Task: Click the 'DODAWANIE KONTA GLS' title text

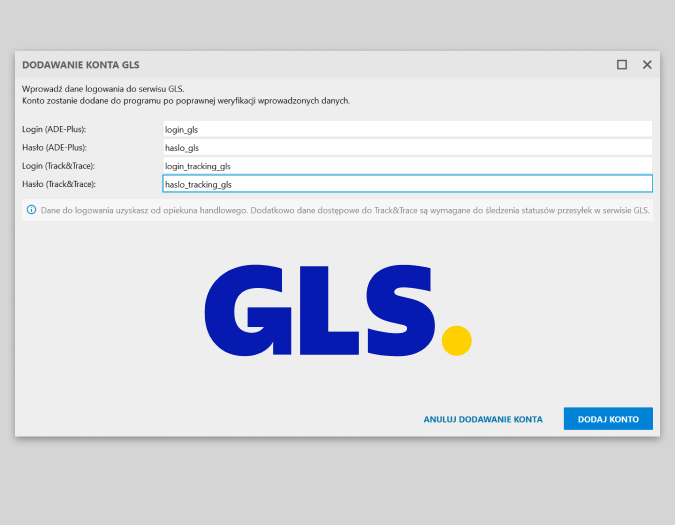Action: [x=81, y=65]
